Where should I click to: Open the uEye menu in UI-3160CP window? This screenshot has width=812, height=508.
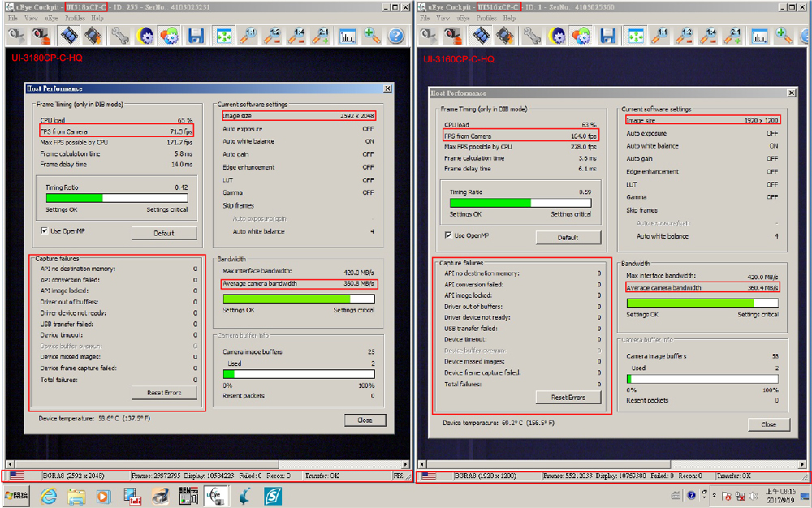pos(462,18)
